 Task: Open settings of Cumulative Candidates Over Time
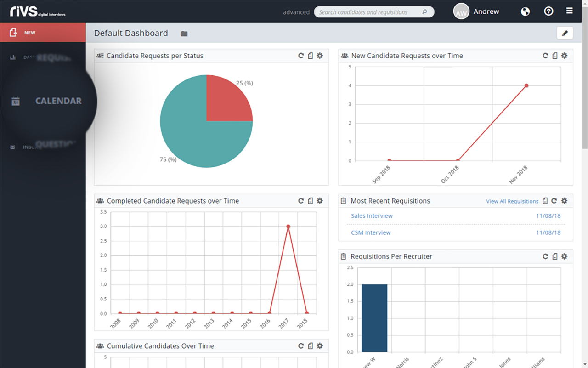[x=320, y=346]
